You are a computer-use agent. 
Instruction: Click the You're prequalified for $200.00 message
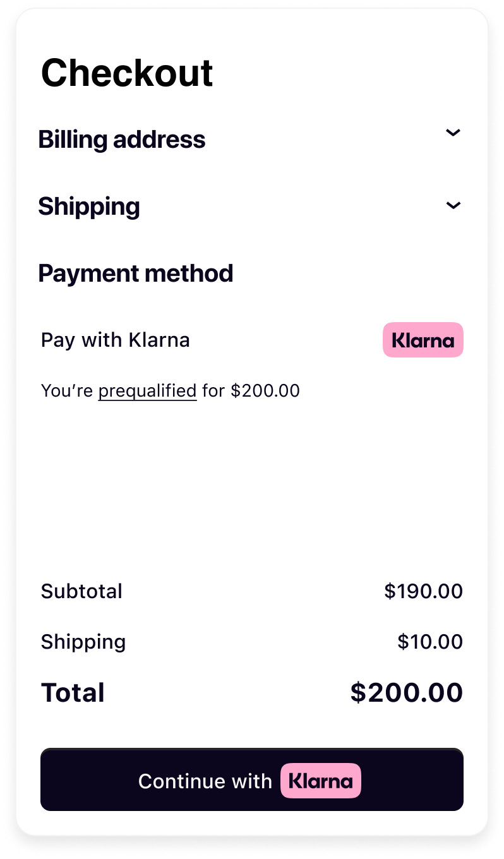[x=171, y=391]
